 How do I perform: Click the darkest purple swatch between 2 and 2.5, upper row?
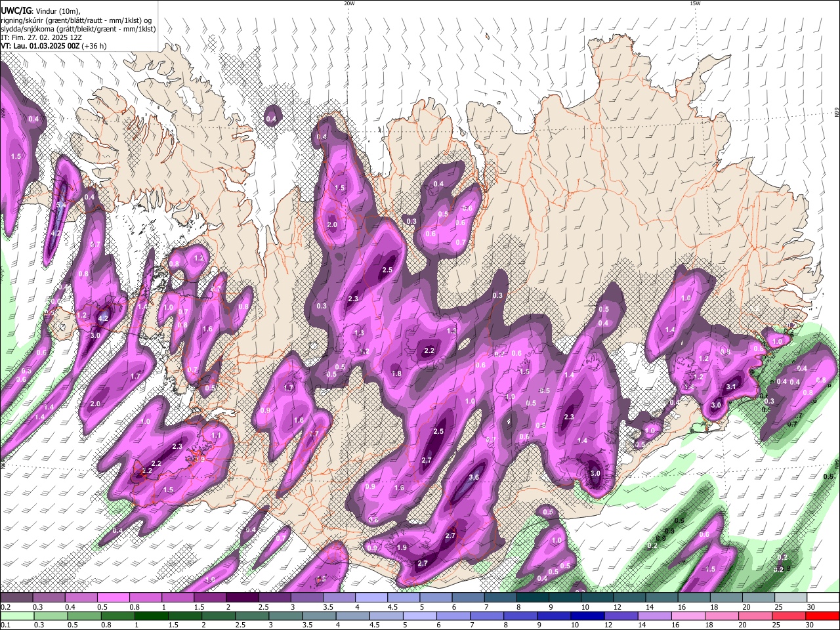[x=242, y=598]
